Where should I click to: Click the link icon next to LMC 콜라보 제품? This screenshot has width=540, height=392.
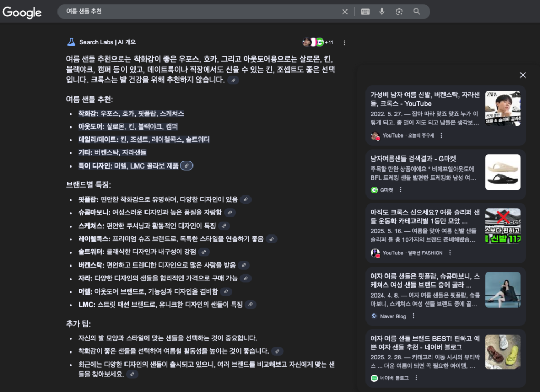coord(188,166)
